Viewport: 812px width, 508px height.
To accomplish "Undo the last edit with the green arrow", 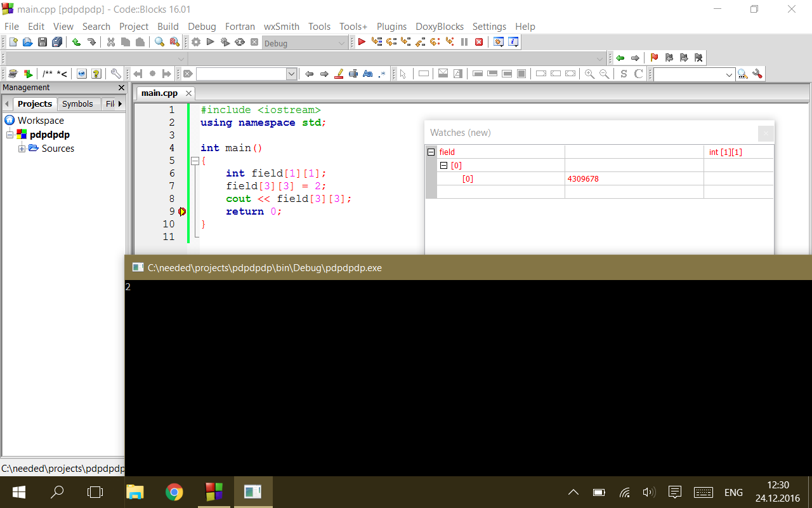I will point(76,43).
